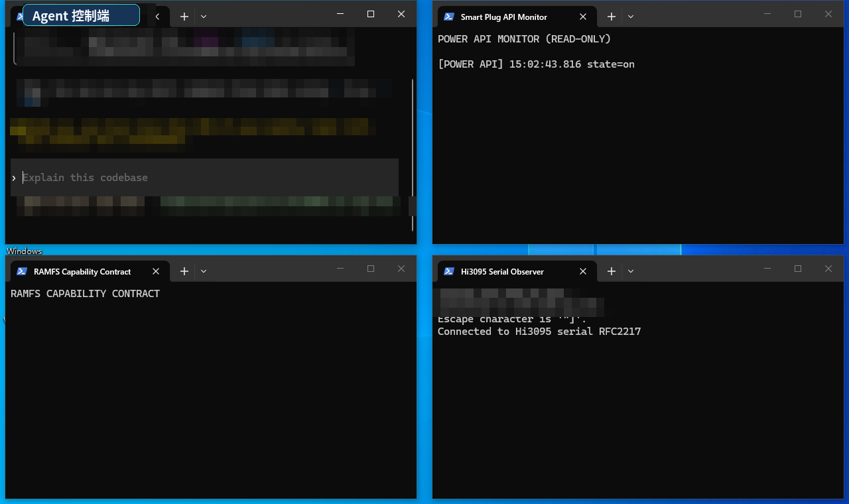Close the Smart Plug API Monitor window
The height and width of the screenshot is (504, 849).
click(828, 14)
